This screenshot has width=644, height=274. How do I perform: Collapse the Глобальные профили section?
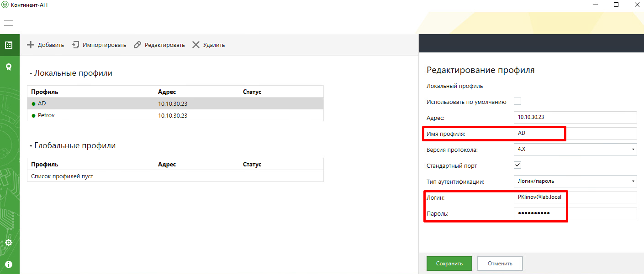(31, 146)
